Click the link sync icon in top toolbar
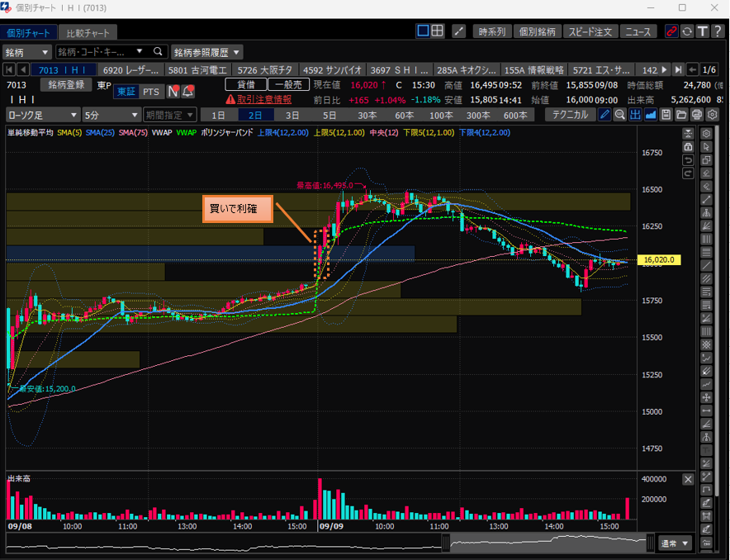730x560 pixels. [672, 31]
